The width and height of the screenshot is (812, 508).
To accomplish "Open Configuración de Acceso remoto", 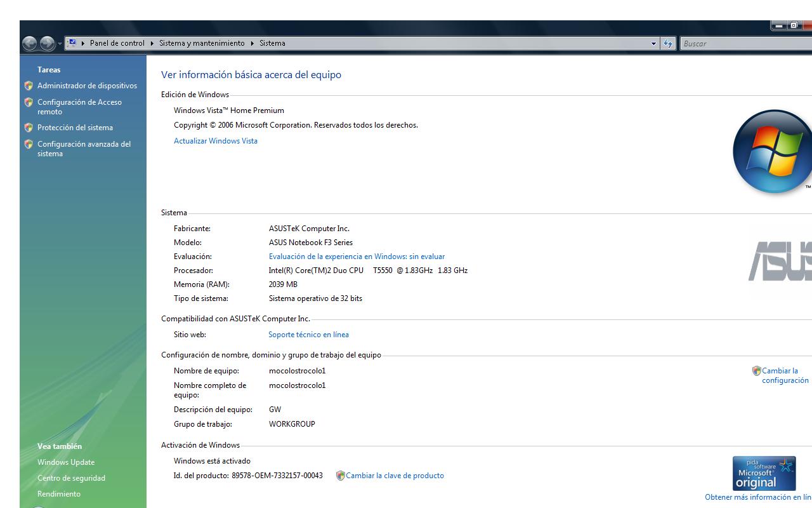I will tap(79, 107).
